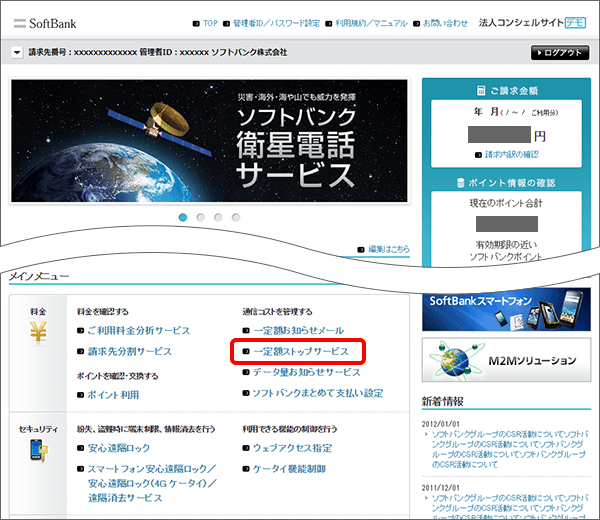
Task: Open スマートフォン安心遠隔ロック link
Action: click(x=152, y=483)
